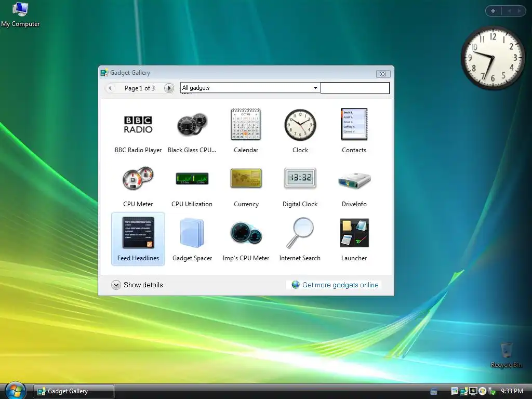The width and height of the screenshot is (532, 399).
Task: Click the safely remove hardware tray icon
Action: (491, 391)
